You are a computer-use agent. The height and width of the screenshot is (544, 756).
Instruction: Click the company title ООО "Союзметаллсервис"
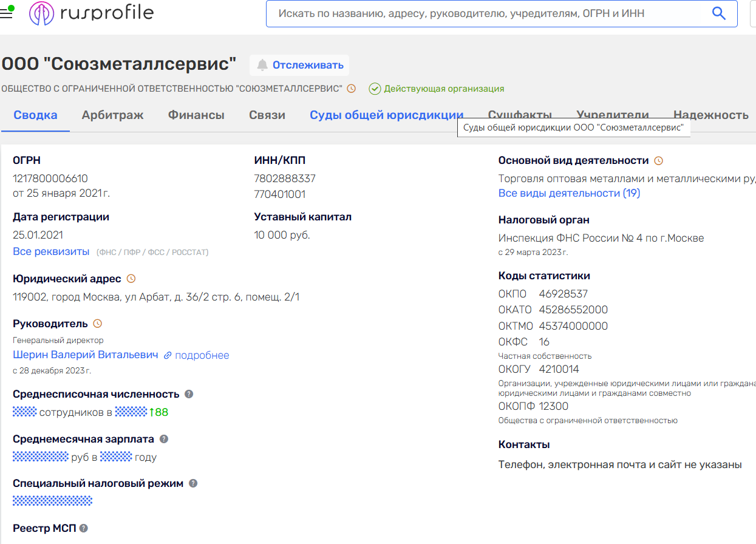coord(118,64)
